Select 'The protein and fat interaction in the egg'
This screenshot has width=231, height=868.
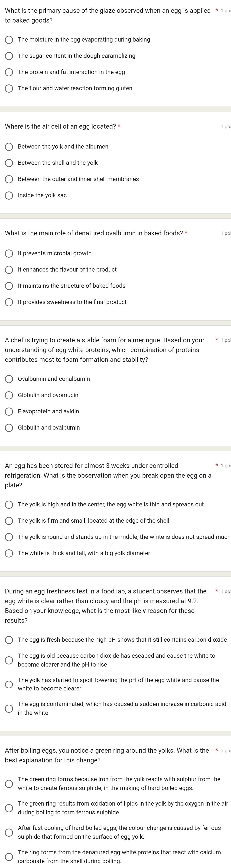pyautogui.click(x=9, y=72)
